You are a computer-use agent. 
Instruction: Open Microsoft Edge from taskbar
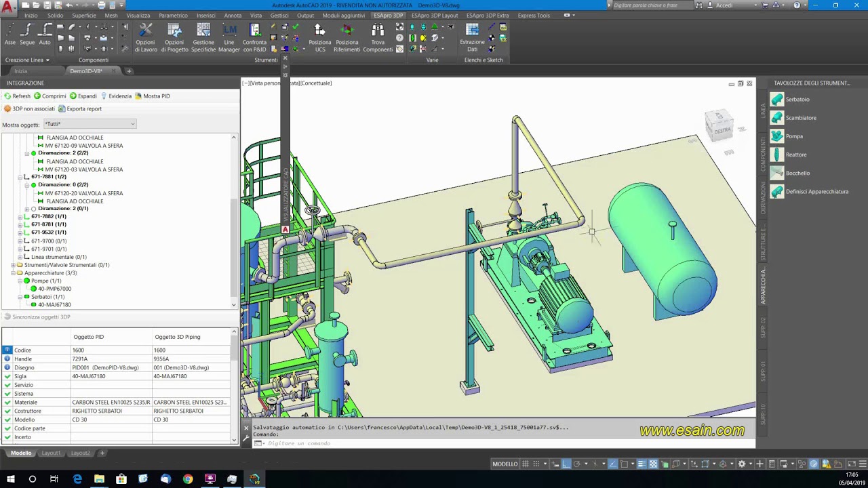click(77, 479)
